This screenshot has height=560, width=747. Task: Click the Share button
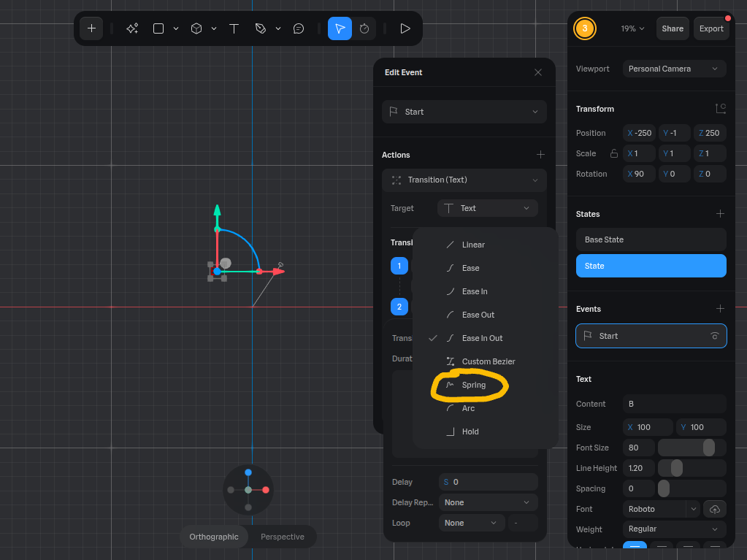[x=673, y=28]
